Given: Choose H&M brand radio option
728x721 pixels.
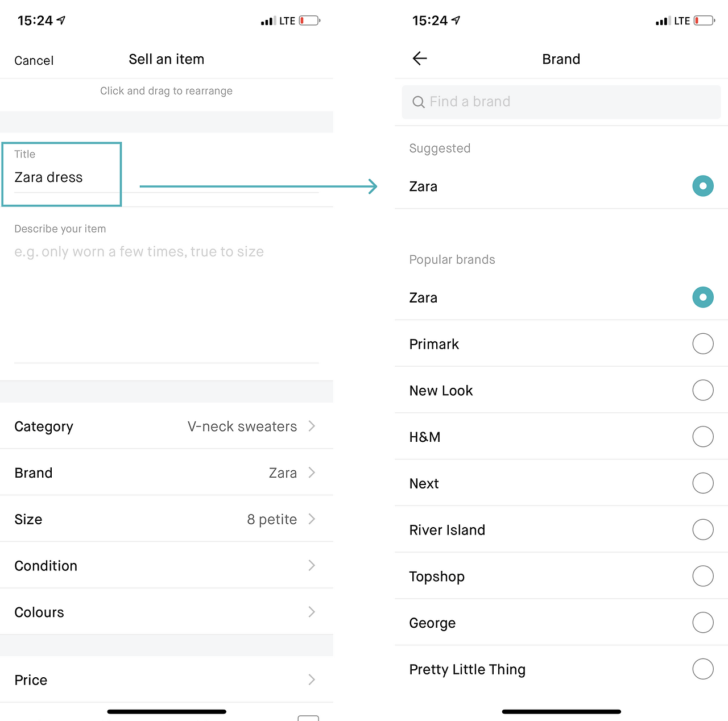Looking at the screenshot, I should pos(703,437).
